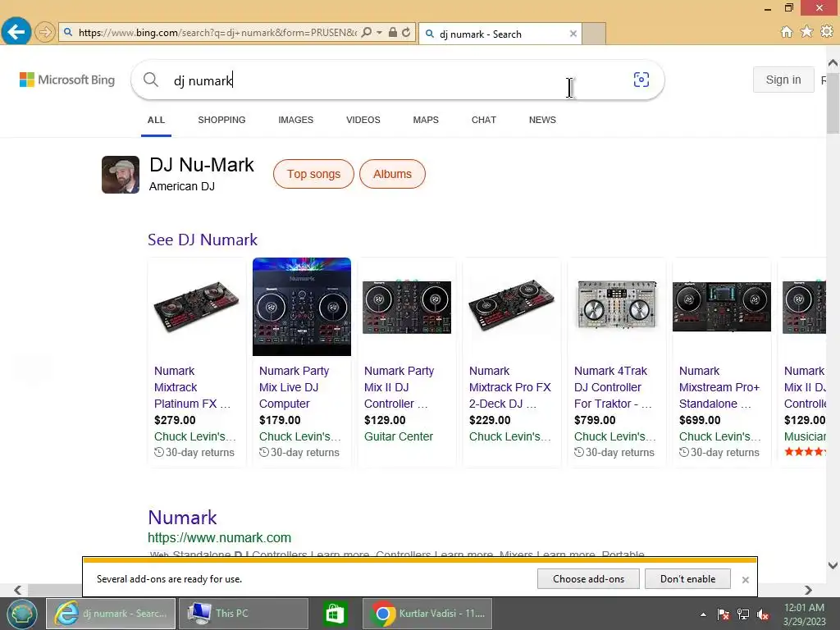Screen dimensions: 840x630
Task: Switch to the MAPS tab
Action: pos(426,120)
